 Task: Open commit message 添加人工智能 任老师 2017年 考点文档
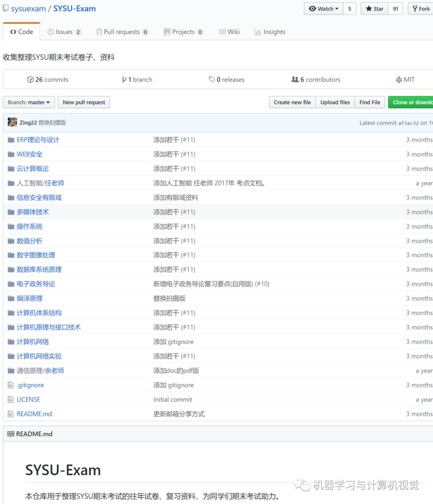(x=209, y=183)
